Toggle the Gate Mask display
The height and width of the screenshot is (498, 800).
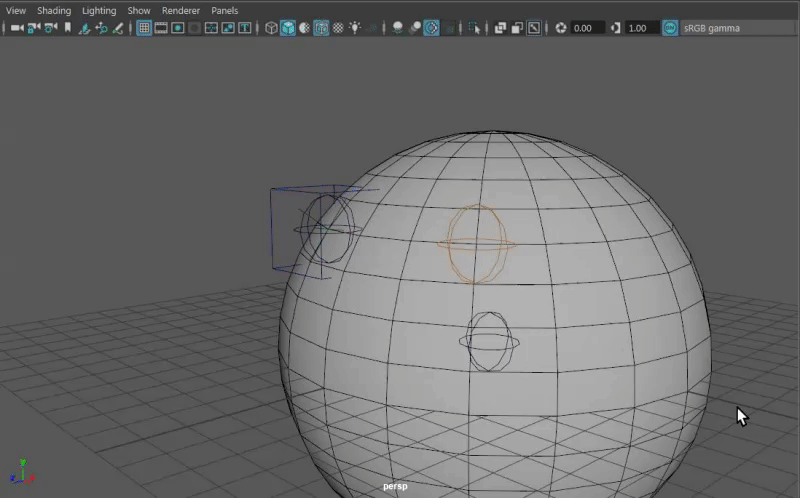[194, 28]
